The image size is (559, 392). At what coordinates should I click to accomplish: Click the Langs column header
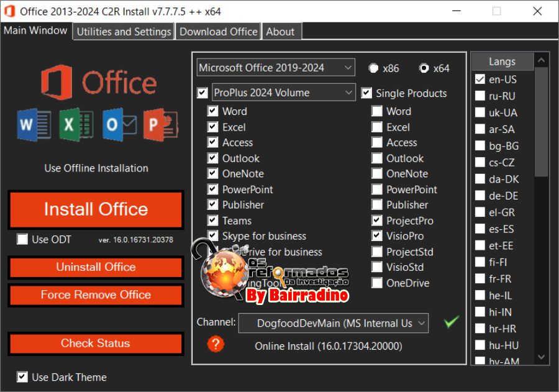[x=502, y=62]
